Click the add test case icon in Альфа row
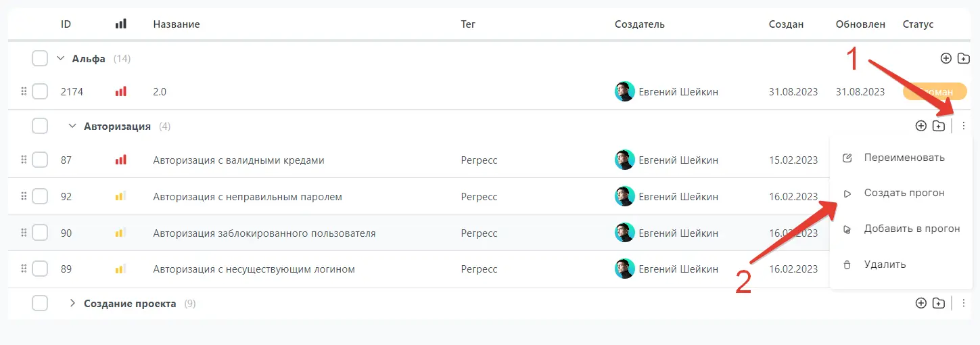Image resolution: width=980 pixels, height=345 pixels. click(x=946, y=59)
